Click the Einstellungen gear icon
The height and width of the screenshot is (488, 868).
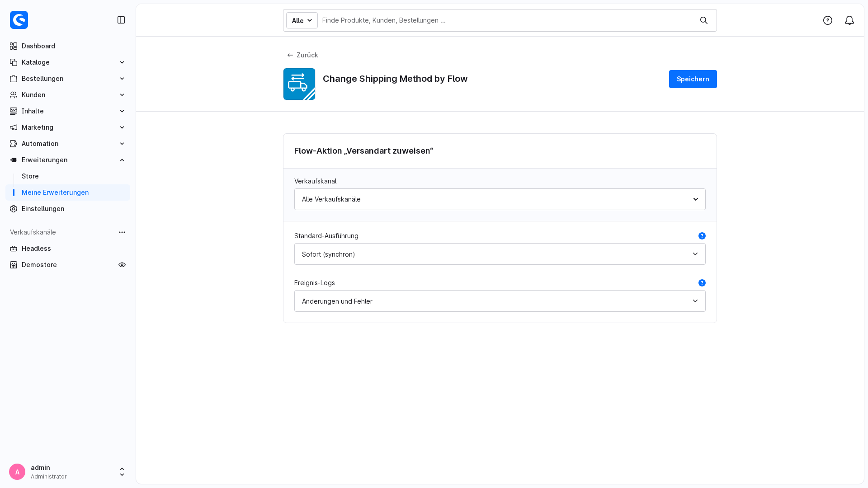(14, 209)
